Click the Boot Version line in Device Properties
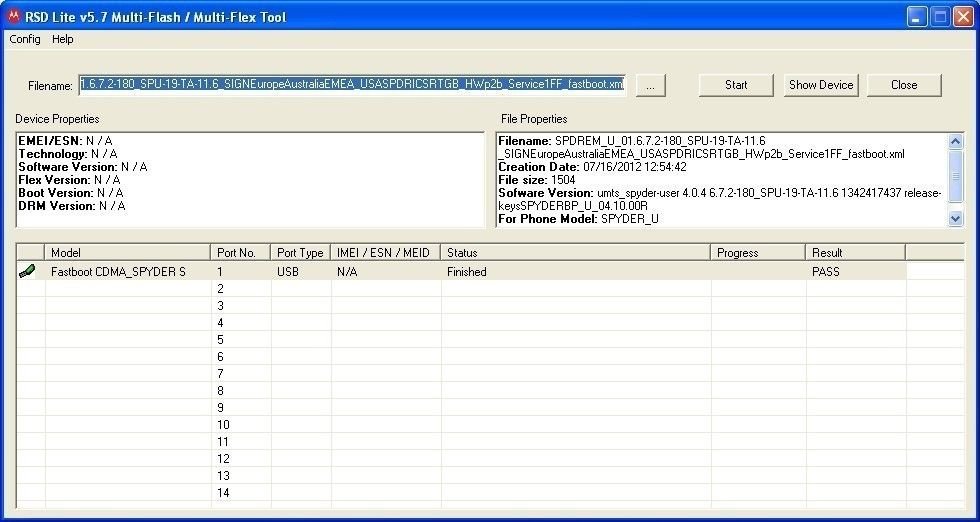This screenshot has width=980, height=522. pos(71,193)
